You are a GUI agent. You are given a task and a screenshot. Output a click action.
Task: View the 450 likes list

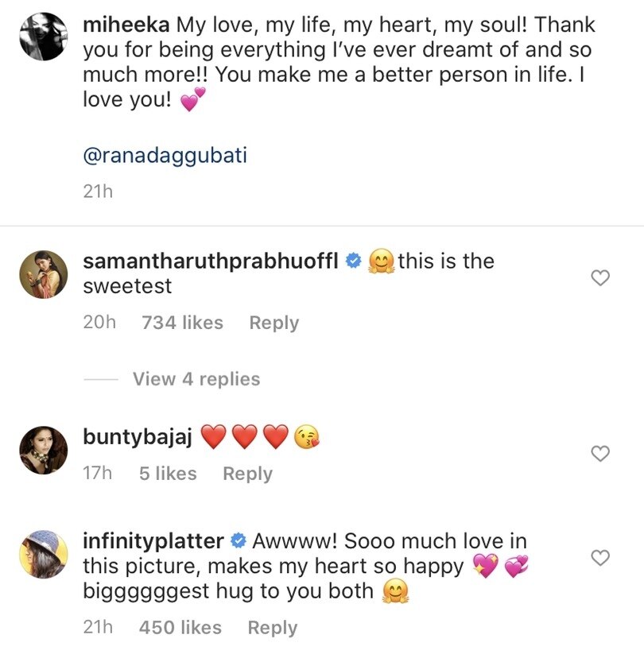(x=180, y=628)
